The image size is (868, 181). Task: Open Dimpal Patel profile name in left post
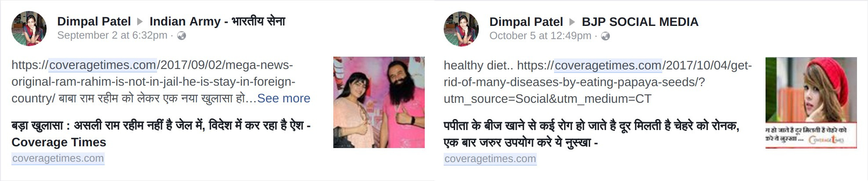pos(94,22)
